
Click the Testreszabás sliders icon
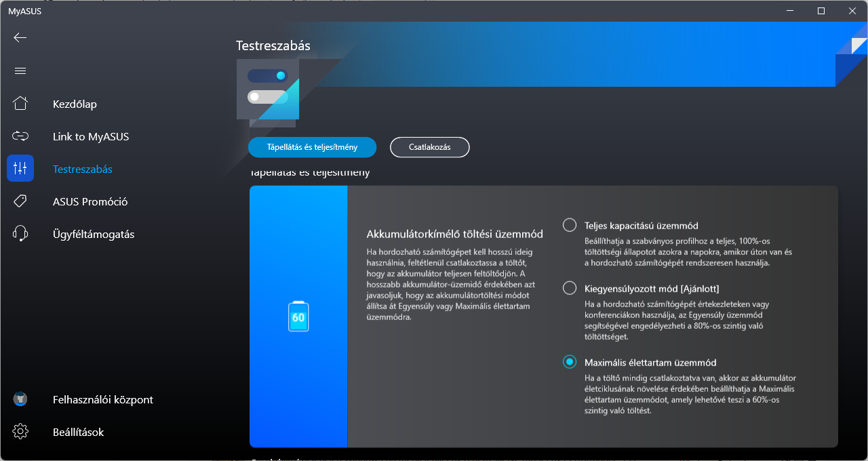[20, 168]
